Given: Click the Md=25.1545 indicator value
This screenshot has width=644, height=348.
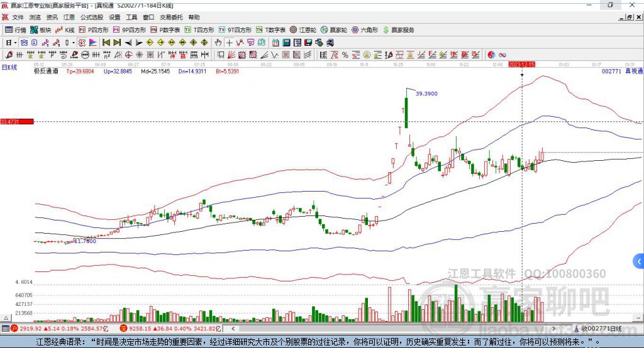Looking at the screenshot, I should pyautogui.click(x=155, y=71).
